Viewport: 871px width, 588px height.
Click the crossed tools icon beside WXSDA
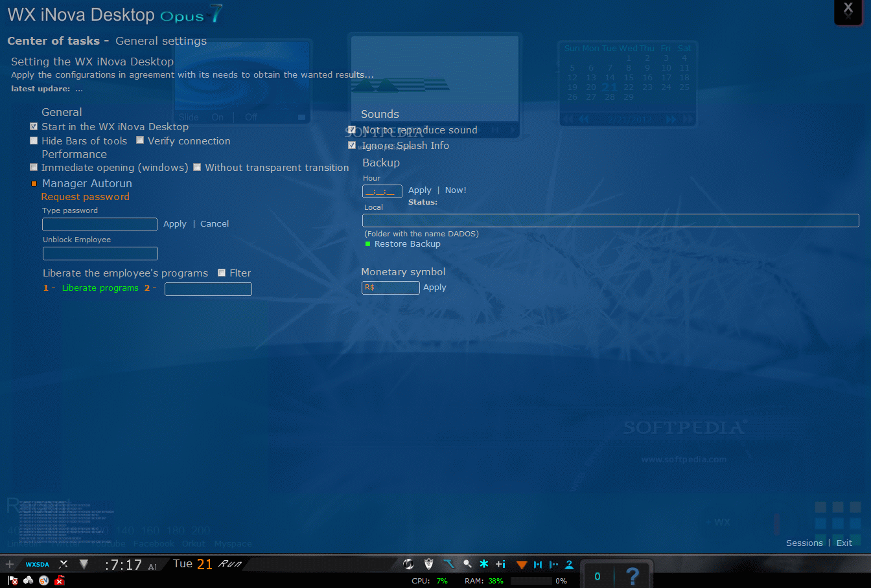click(64, 564)
